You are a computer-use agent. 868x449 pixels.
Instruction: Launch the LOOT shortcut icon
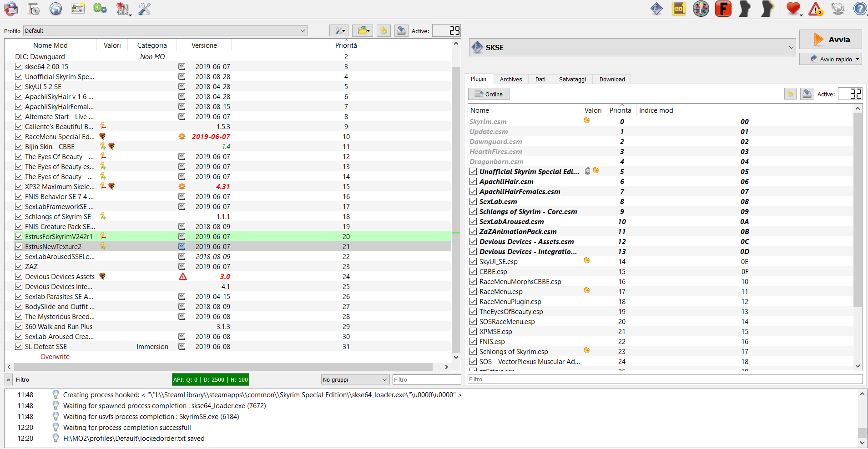[679, 9]
